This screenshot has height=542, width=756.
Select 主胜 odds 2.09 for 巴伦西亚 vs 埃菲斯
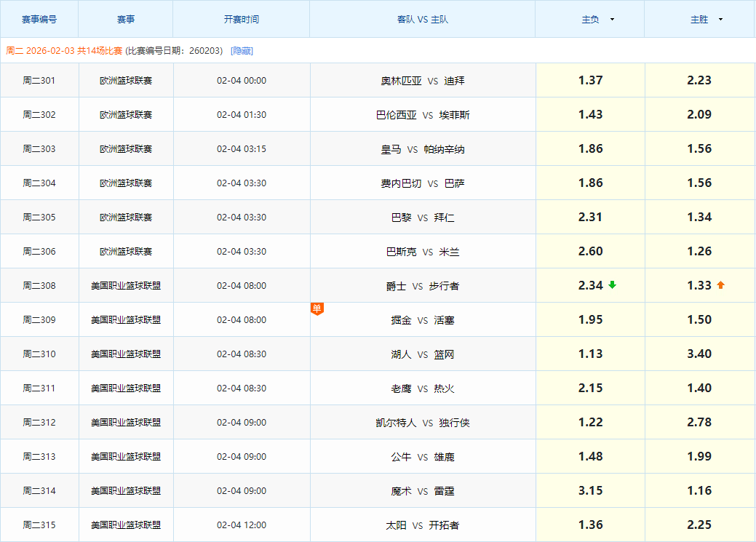[x=699, y=114]
